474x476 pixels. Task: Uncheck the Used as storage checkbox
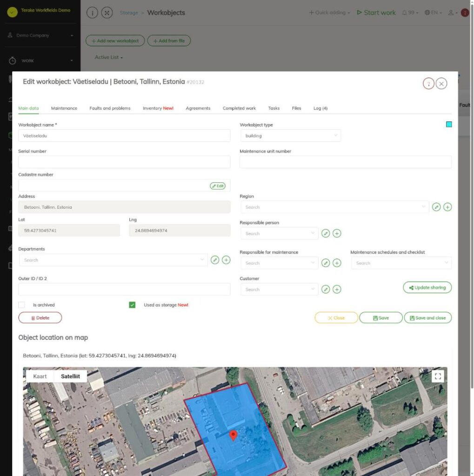point(132,305)
